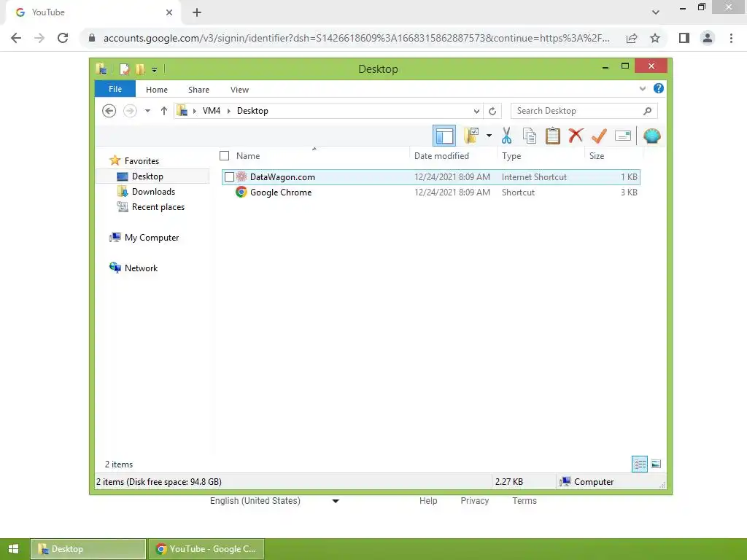Expand the ribbon with the chevron
The width and height of the screenshot is (747, 560).
click(642, 88)
